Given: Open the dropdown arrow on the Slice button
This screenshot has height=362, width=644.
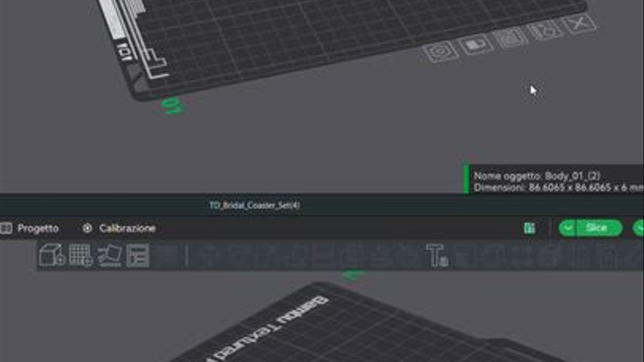Looking at the screenshot, I should (x=568, y=229).
